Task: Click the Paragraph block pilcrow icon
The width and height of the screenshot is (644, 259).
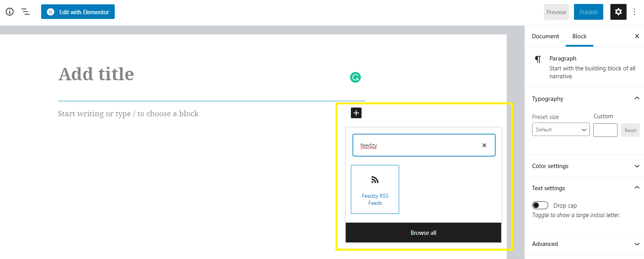Action: click(538, 59)
